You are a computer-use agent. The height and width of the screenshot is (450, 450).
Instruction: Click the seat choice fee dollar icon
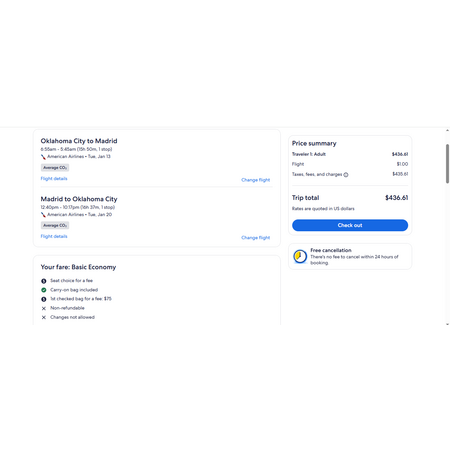44,281
